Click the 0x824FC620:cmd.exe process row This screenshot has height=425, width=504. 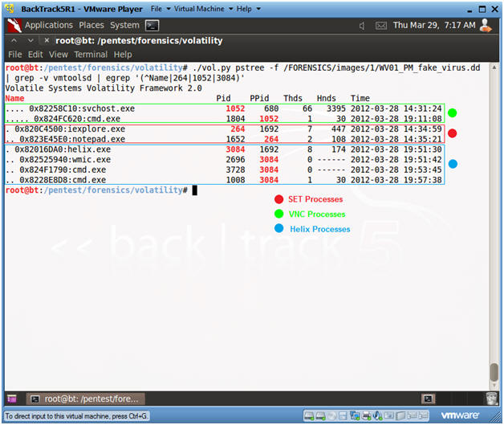(x=225, y=119)
